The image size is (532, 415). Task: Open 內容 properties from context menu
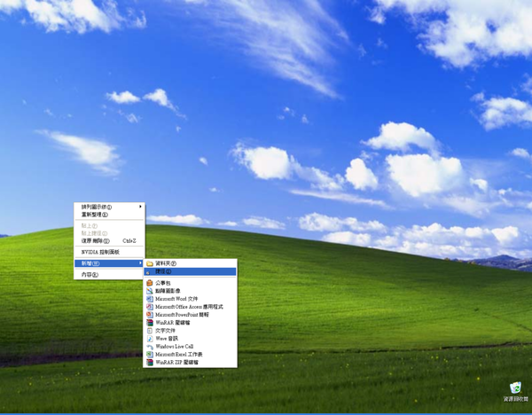pos(109,275)
